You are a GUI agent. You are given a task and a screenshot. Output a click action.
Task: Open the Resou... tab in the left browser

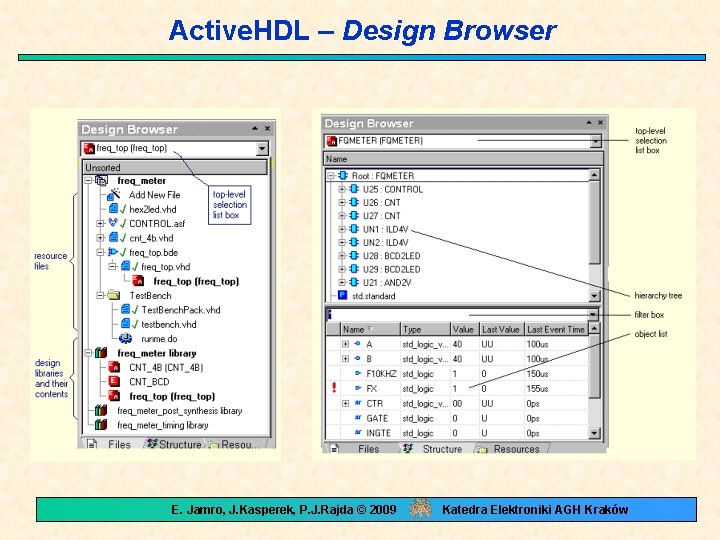(236, 444)
